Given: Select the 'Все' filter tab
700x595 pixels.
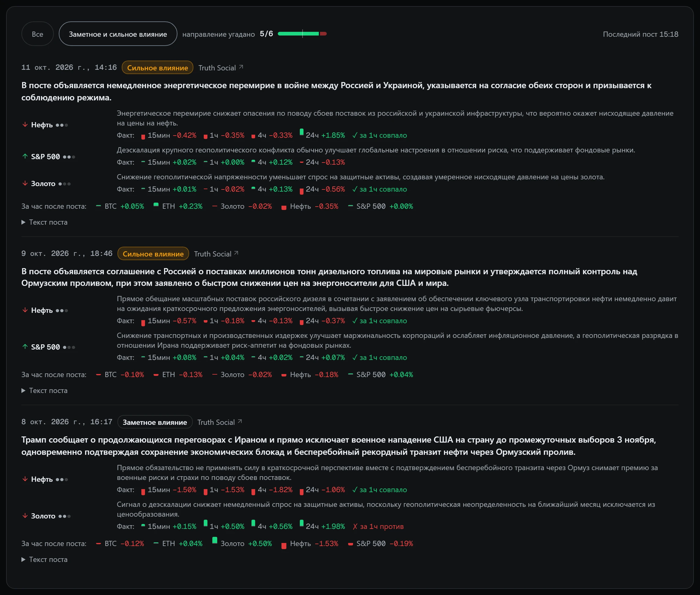Looking at the screenshot, I should point(37,34).
